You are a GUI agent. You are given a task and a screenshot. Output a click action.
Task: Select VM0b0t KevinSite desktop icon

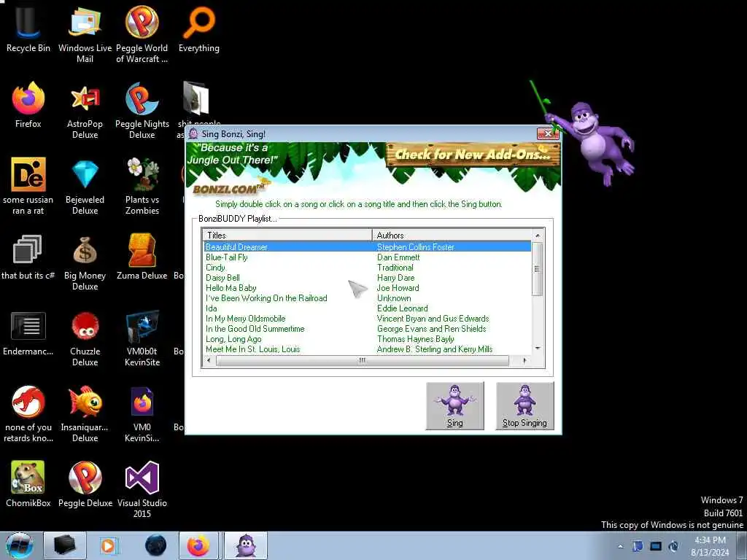142,338
